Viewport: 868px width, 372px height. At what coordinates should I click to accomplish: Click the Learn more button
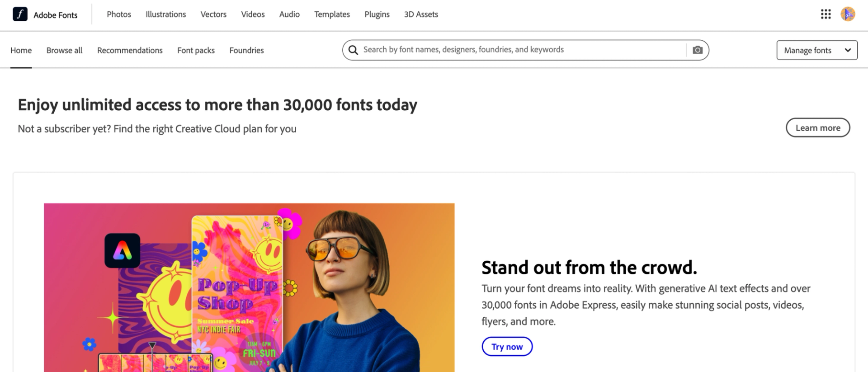pyautogui.click(x=818, y=127)
